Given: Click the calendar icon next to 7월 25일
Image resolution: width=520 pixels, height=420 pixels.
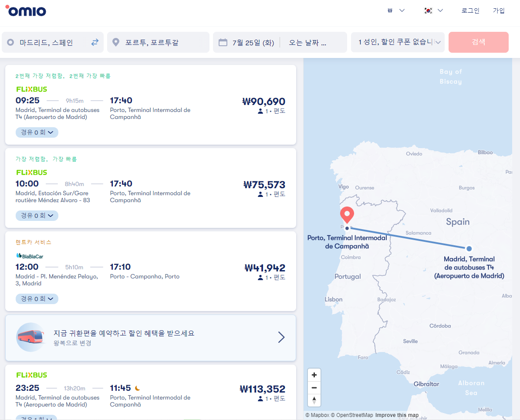Looking at the screenshot, I should (223, 42).
